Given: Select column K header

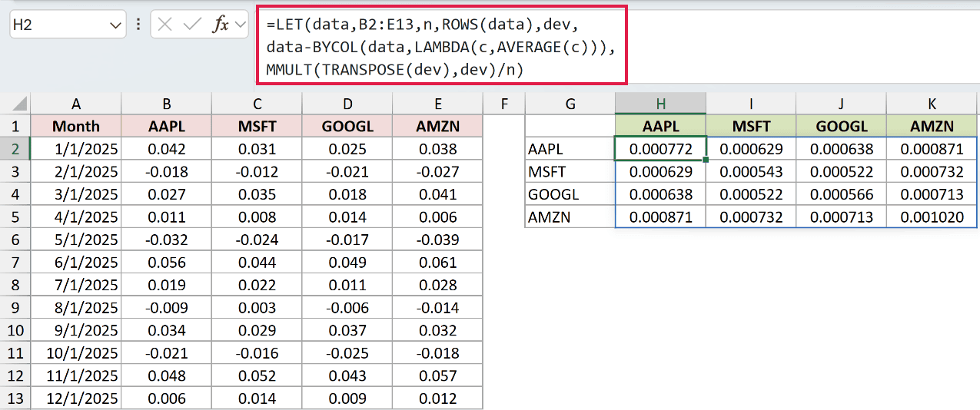Looking at the screenshot, I should coord(932,104).
